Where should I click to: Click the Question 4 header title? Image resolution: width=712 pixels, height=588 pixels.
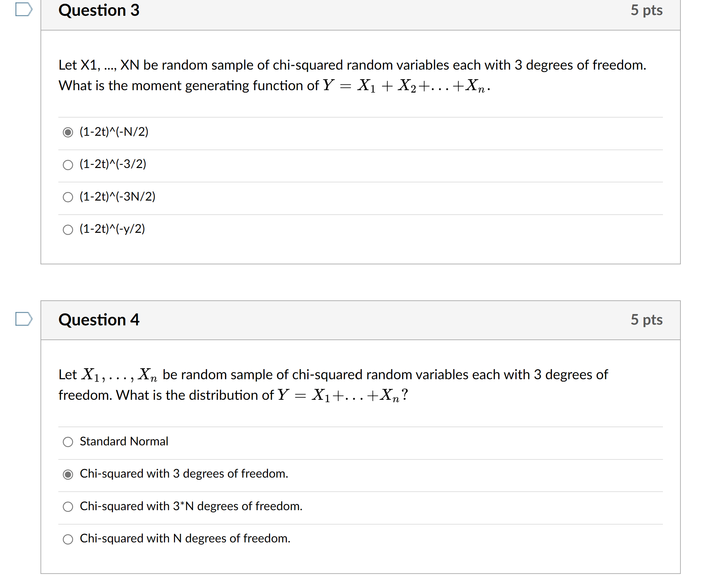click(x=99, y=320)
